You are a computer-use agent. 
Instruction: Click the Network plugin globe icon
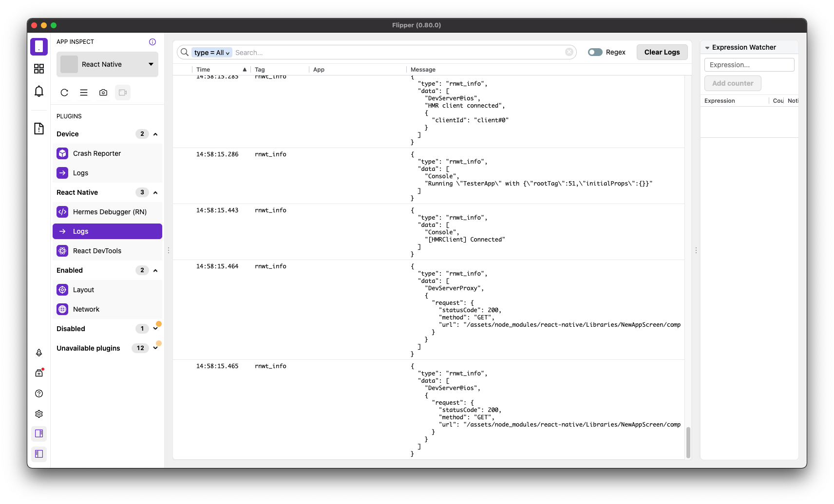click(x=62, y=309)
